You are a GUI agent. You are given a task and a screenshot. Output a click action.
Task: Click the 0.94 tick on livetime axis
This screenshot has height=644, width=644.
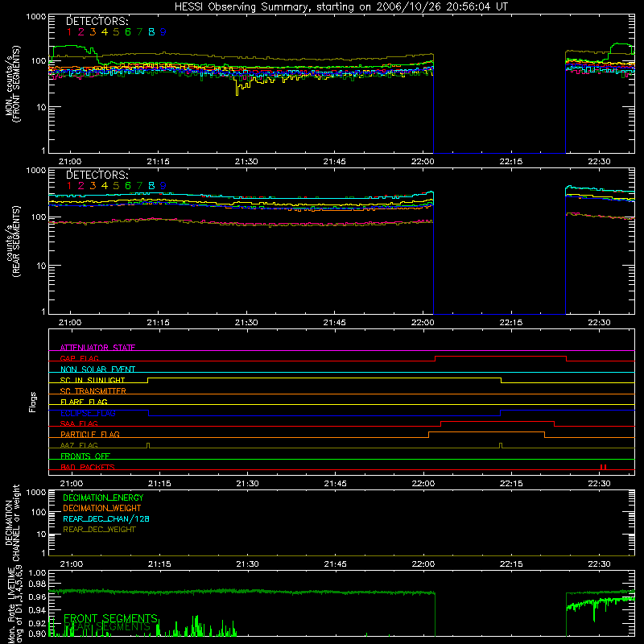tap(37, 609)
